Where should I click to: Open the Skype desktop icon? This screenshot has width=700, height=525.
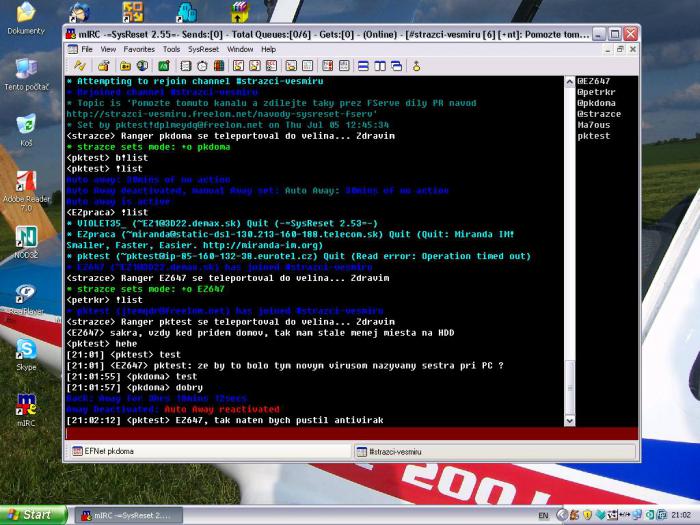[26, 354]
